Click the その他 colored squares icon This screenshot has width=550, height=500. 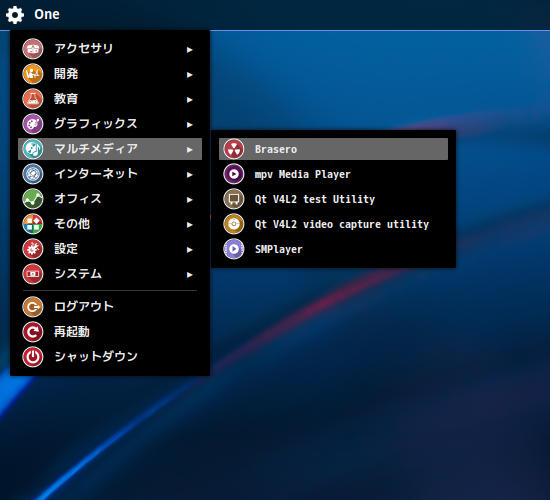click(x=33, y=224)
